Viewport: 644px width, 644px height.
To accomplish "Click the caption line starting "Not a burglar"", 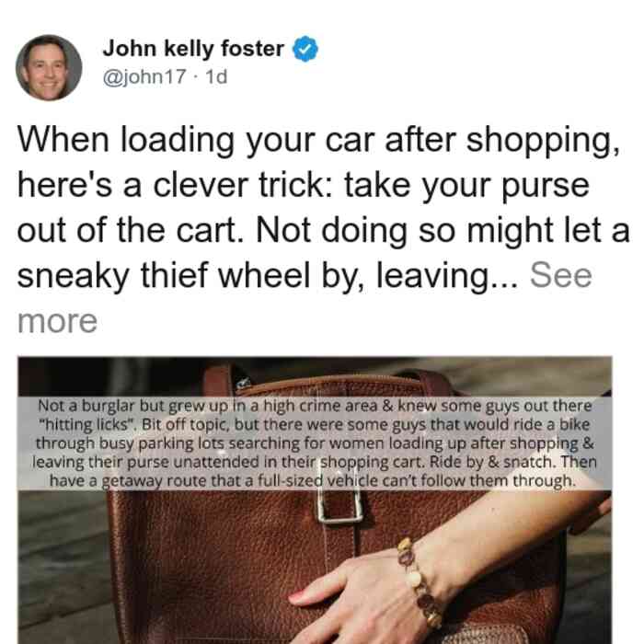I will point(315,406).
